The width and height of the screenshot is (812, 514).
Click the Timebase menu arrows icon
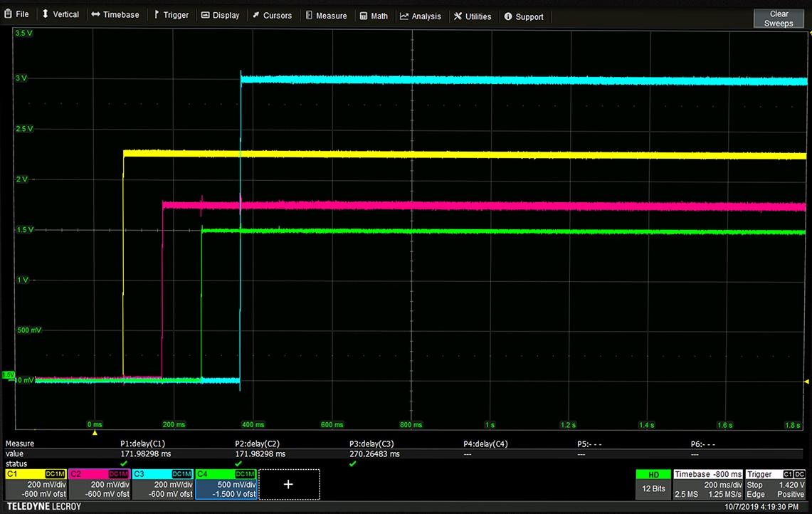point(95,14)
